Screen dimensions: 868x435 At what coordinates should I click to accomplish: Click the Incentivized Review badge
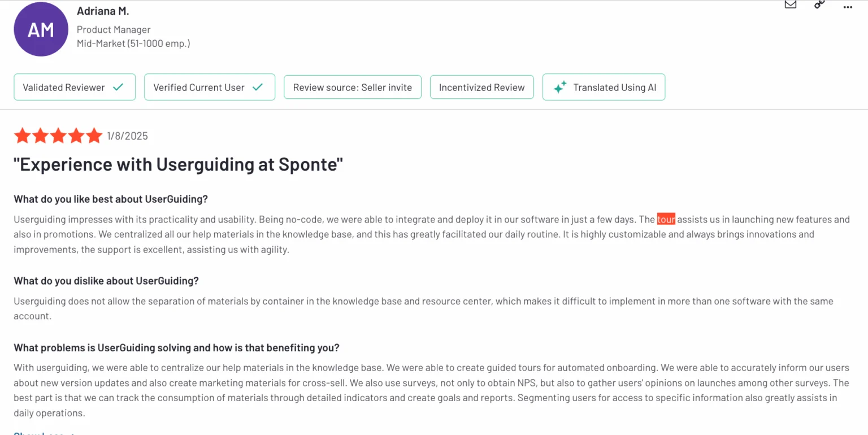(x=482, y=87)
